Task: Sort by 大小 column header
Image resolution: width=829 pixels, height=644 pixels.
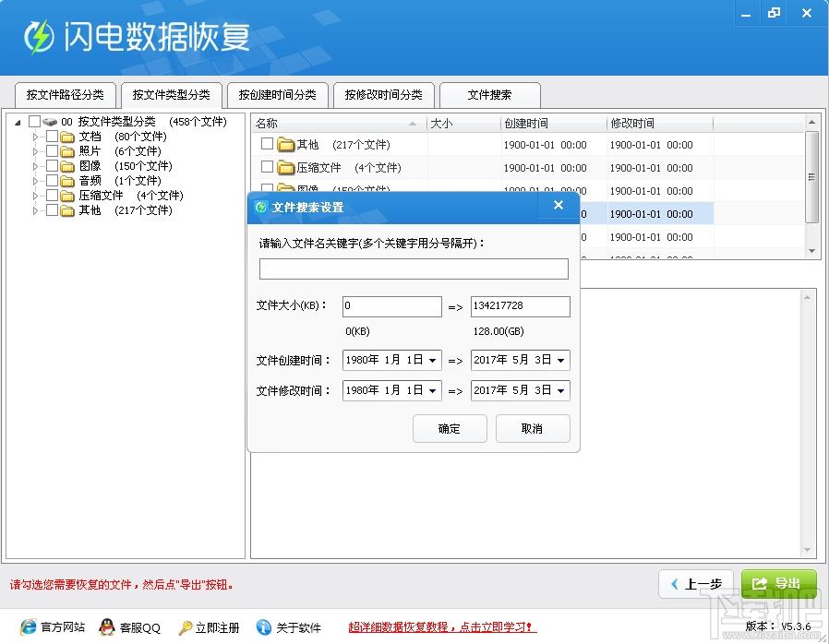Action: click(x=463, y=124)
